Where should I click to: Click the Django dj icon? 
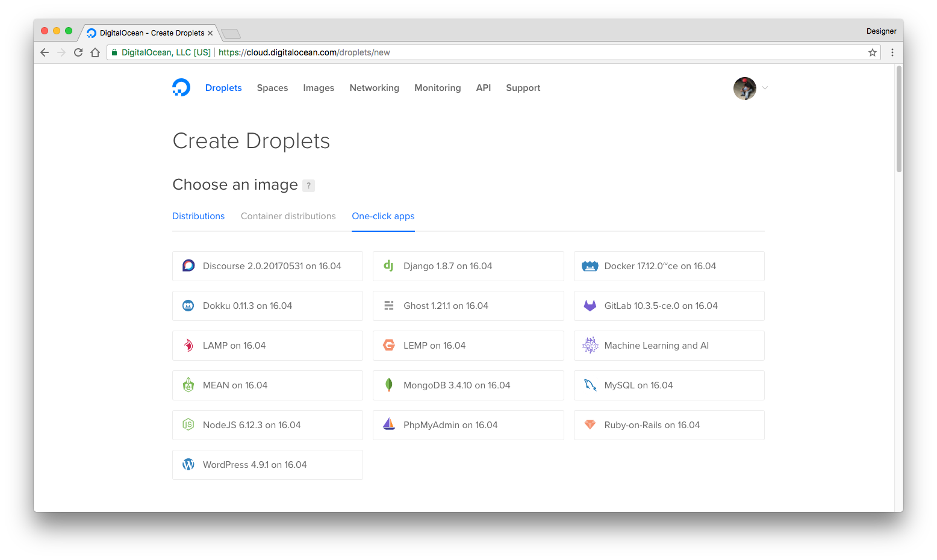[x=389, y=266]
